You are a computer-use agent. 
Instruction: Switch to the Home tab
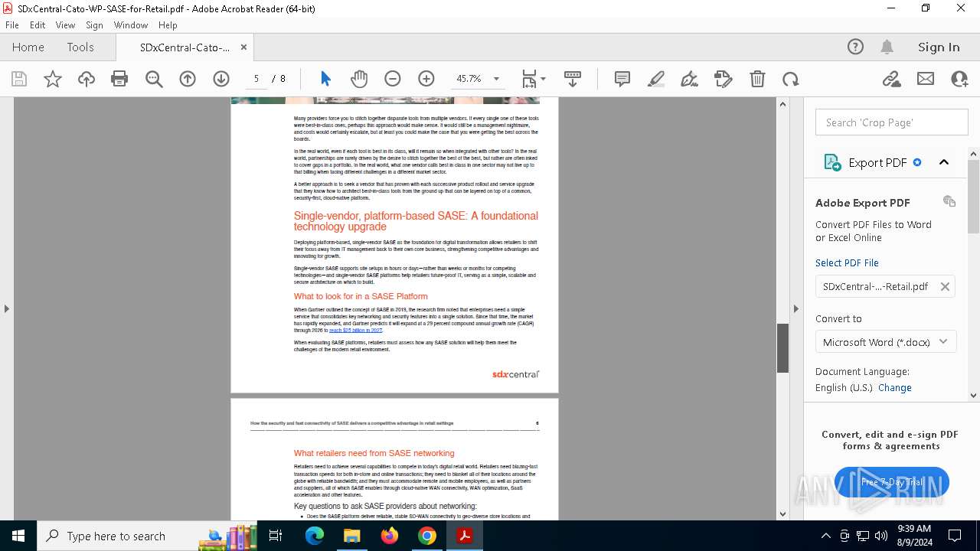click(28, 47)
